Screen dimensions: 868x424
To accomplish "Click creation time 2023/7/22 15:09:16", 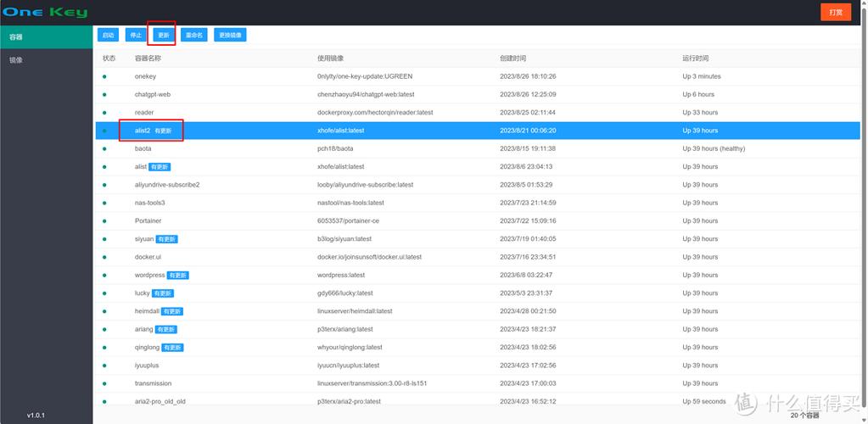I will pos(528,220).
